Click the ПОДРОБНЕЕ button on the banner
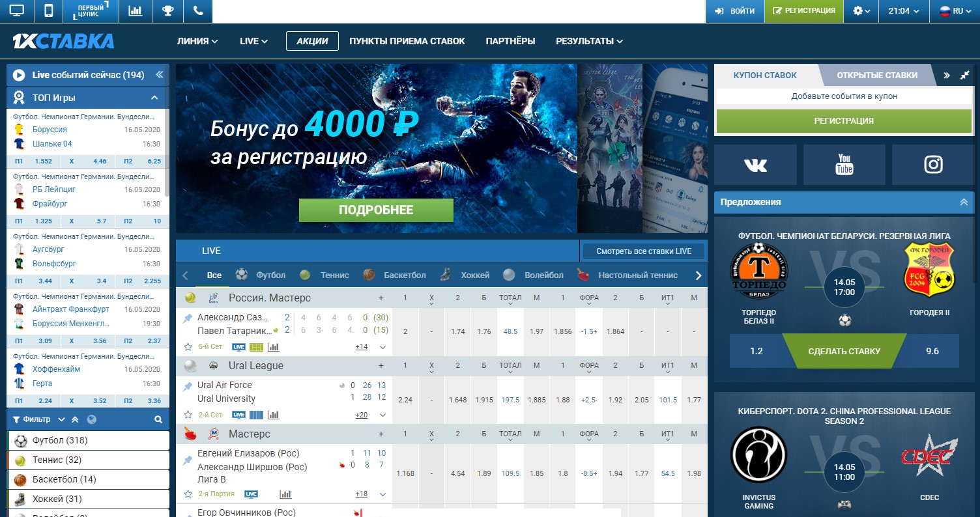This screenshot has height=517, width=980. [x=376, y=210]
